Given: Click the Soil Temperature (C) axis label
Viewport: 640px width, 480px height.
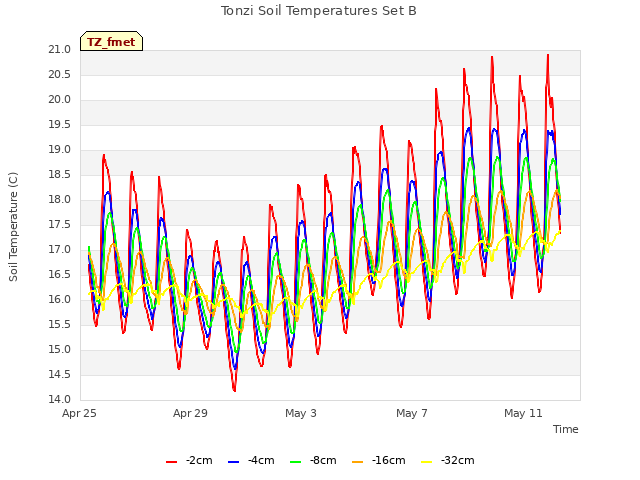Looking at the screenshot, I should coord(13,227).
